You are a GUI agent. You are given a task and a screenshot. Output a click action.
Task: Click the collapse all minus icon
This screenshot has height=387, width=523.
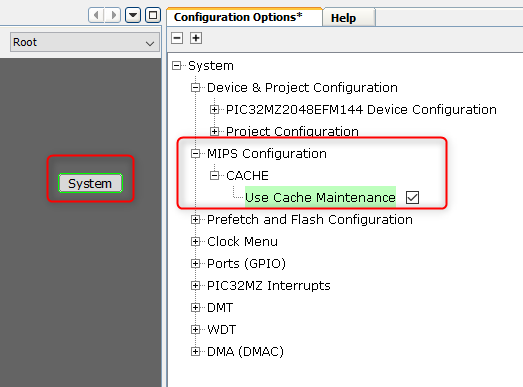[x=177, y=38]
